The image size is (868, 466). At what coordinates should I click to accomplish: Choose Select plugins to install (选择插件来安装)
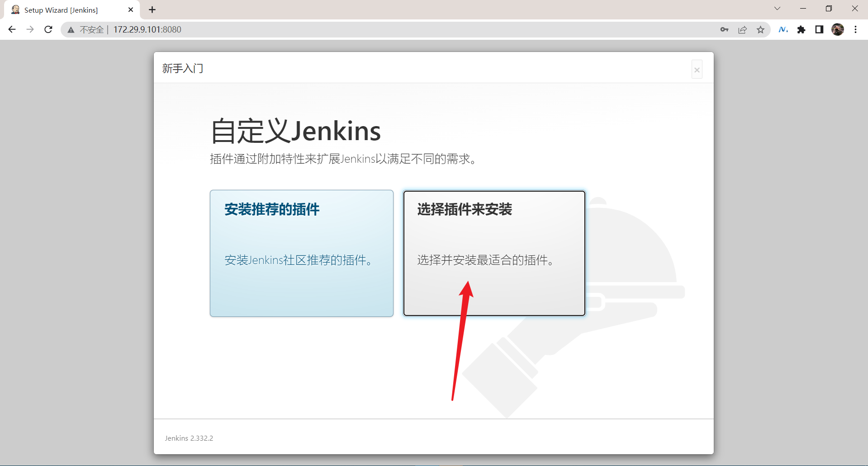tap(494, 253)
